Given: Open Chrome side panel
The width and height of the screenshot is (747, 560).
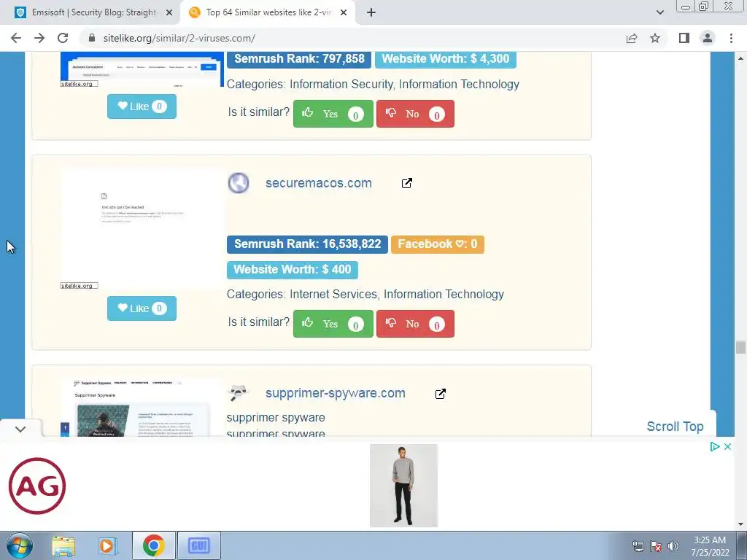Looking at the screenshot, I should [x=684, y=38].
